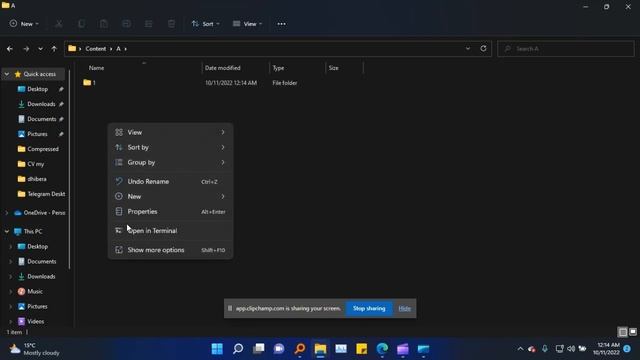This screenshot has height=360, width=640.
Task: Open the Group by submenu
Action: 170,162
